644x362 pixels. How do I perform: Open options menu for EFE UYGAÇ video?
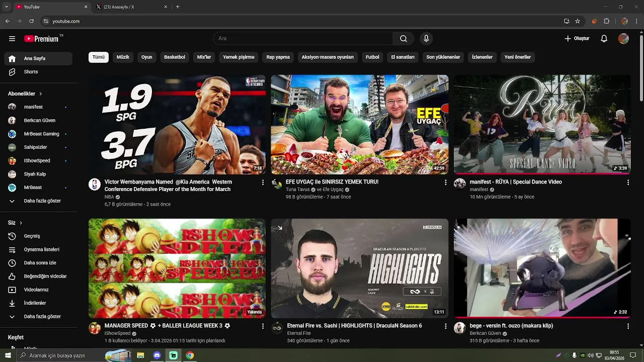445,183
